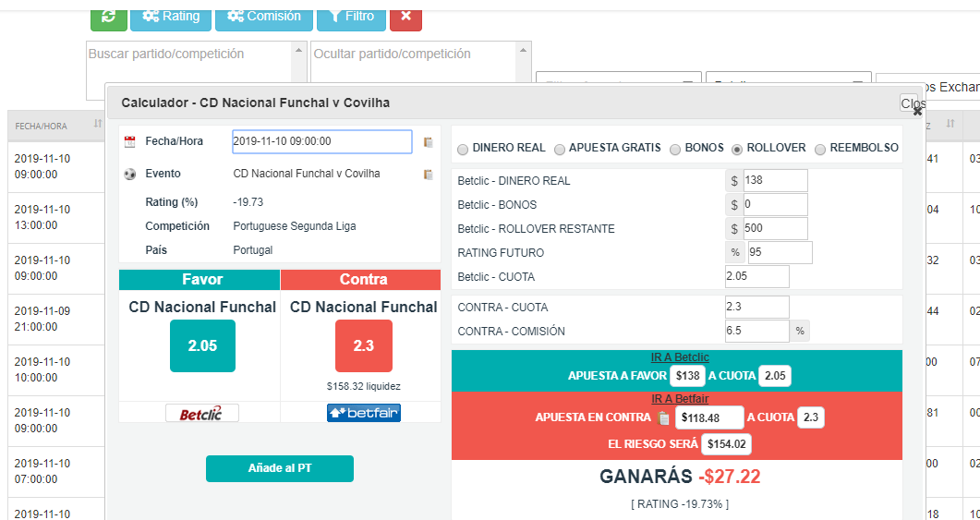Copy the Fecha/Hora value with clipboard icon

click(x=429, y=142)
